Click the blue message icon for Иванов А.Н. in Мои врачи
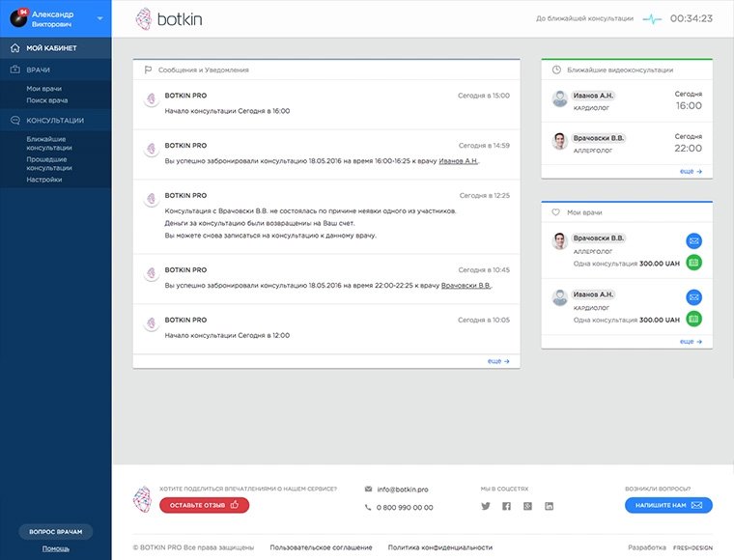 [693, 297]
